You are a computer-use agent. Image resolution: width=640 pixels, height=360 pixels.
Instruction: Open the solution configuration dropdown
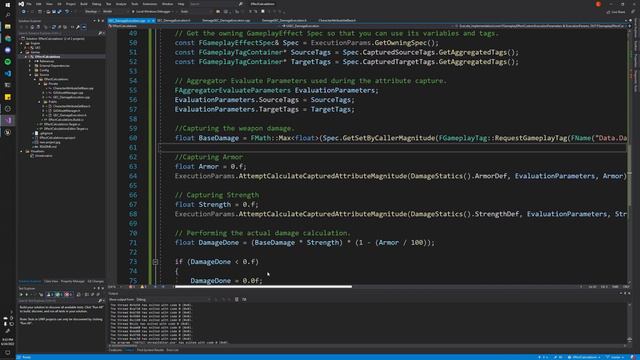pyautogui.click(x=93, y=12)
